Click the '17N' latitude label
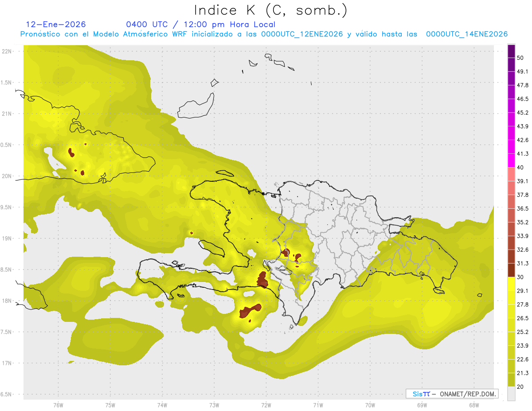Viewport: 532px width, 411px height. click(7, 363)
